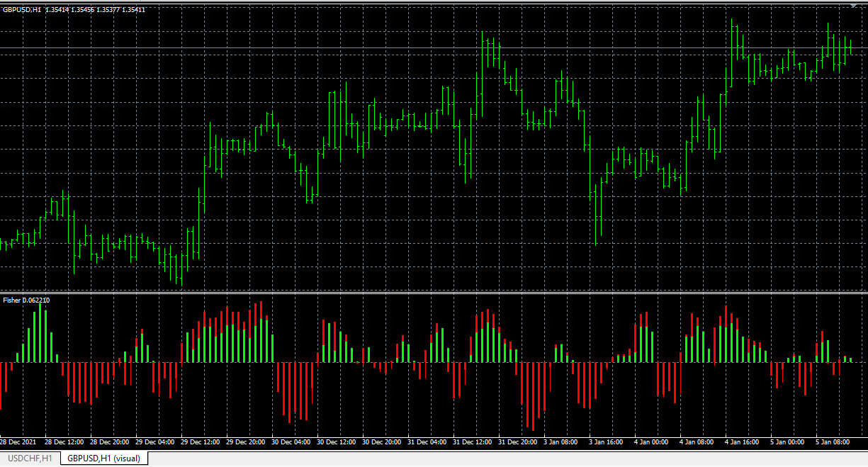The width and height of the screenshot is (868, 467).
Task: Click the 5 Jan 08:00 time label
Action: 833,442
